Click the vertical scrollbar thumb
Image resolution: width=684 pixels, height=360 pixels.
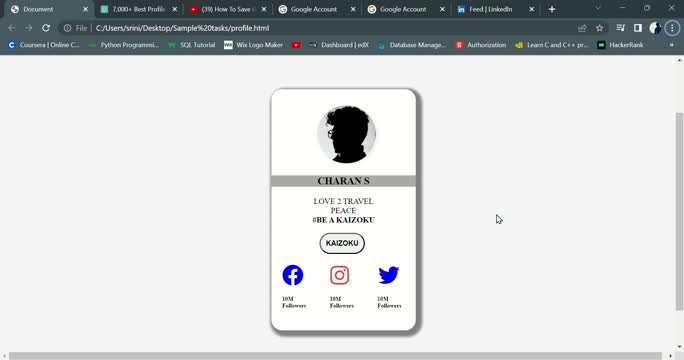(x=679, y=212)
